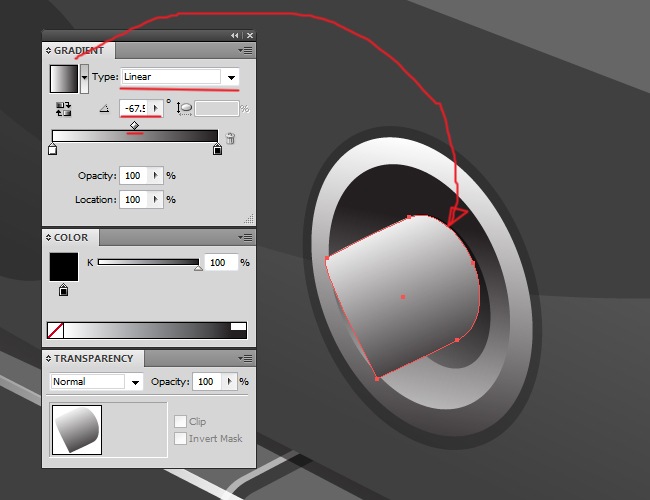Collapse the panel group with double arrows
The width and height of the screenshot is (650, 500).
tap(235, 36)
